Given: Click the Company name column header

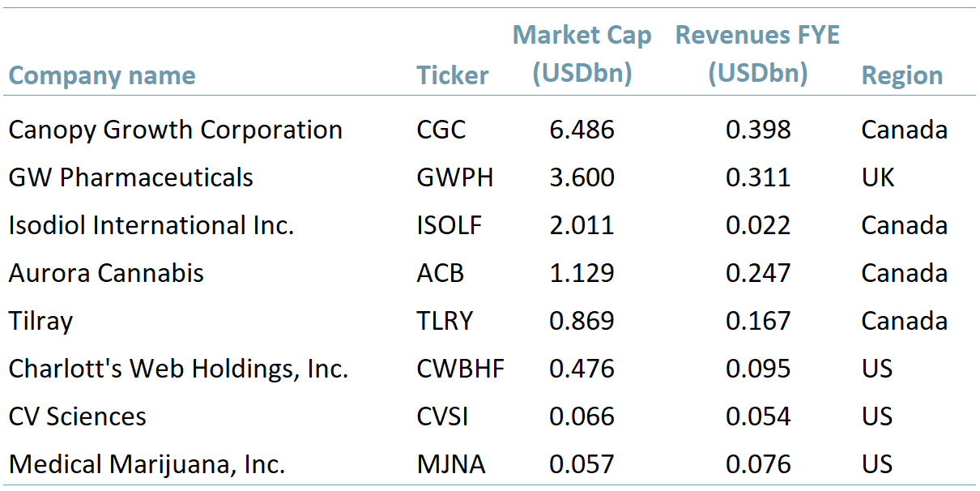Looking at the screenshot, I should coord(102,76).
